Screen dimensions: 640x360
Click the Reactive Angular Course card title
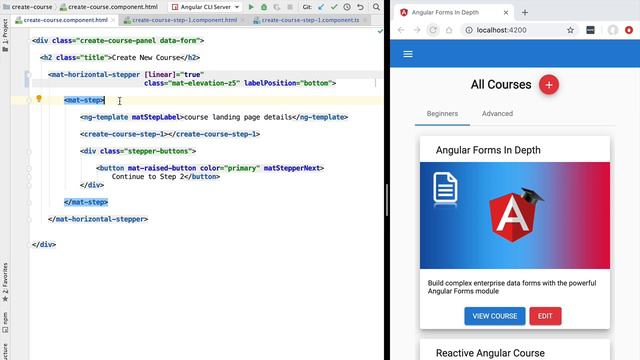[490, 353]
